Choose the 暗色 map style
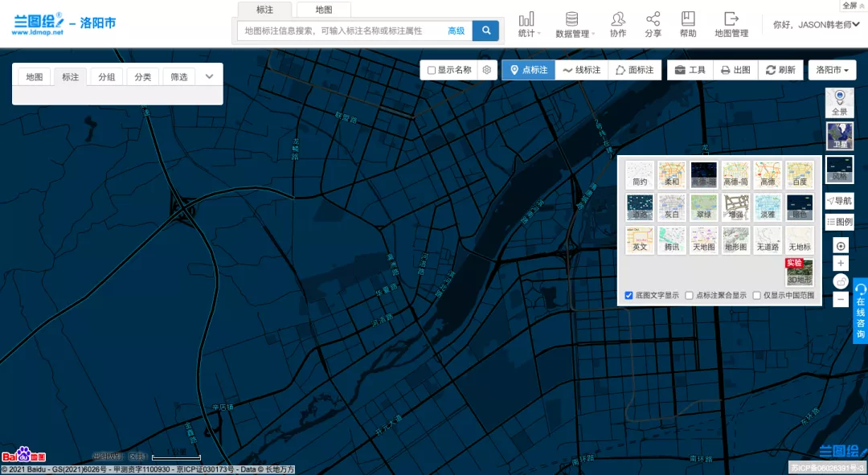 coord(800,207)
